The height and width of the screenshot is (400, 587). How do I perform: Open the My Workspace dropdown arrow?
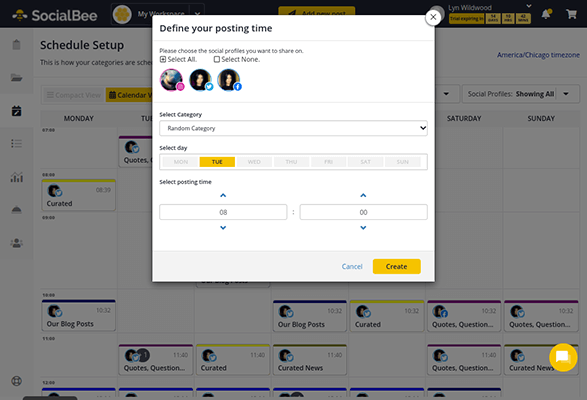(x=198, y=14)
